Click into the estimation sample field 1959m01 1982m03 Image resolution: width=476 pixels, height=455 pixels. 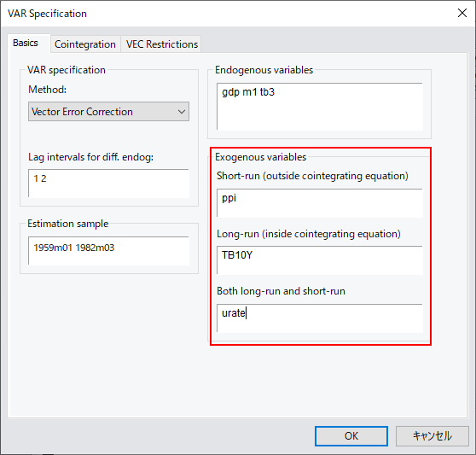click(108, 251)
